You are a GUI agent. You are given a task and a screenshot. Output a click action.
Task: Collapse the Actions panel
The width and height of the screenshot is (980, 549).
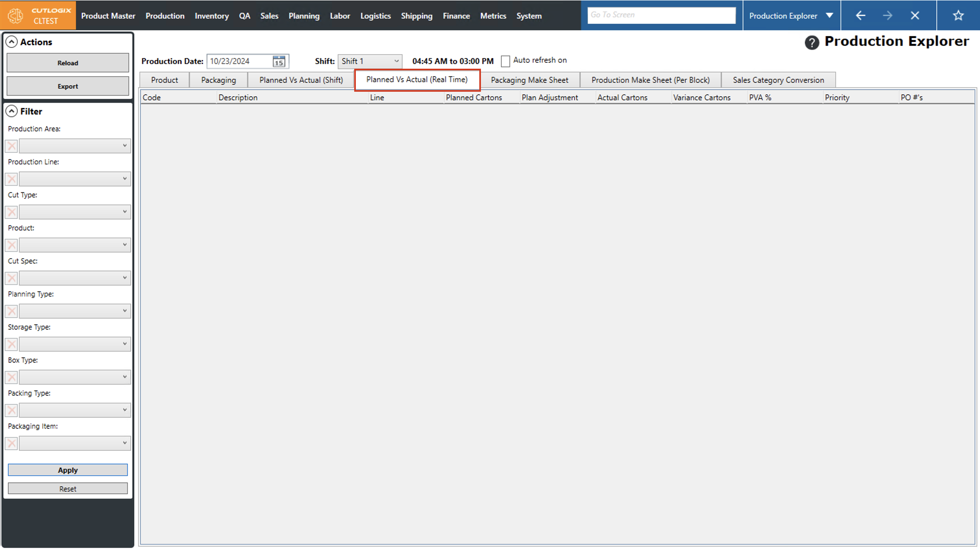coord(12,42)
